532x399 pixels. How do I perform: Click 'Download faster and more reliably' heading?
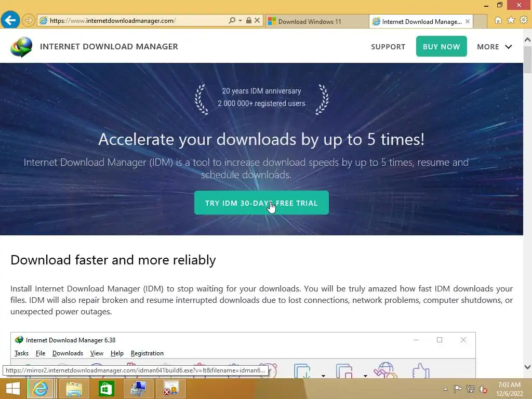(113, 260)
